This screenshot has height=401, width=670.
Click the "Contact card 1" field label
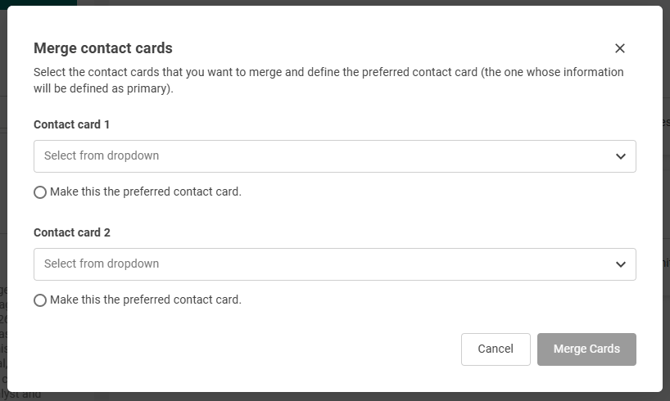click(72, 125)
